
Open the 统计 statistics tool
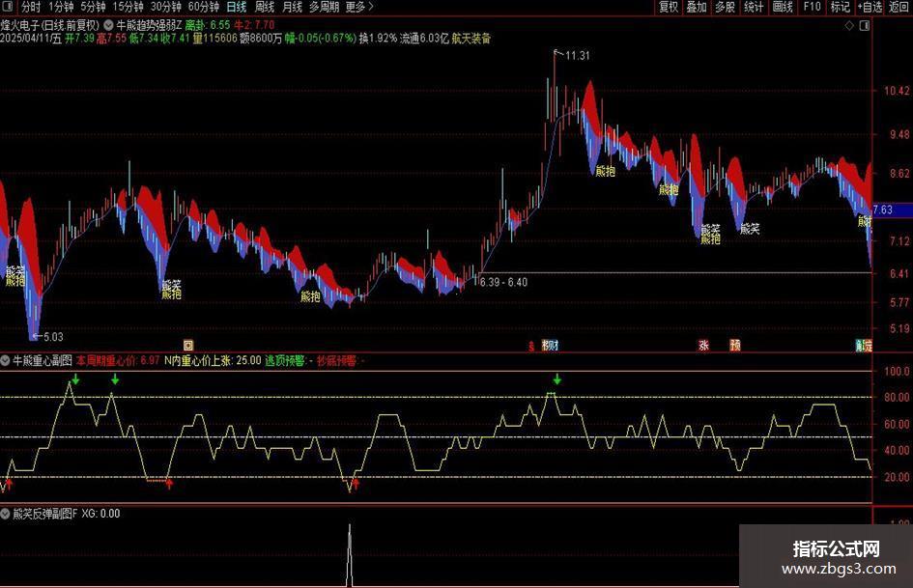[754, 7]
